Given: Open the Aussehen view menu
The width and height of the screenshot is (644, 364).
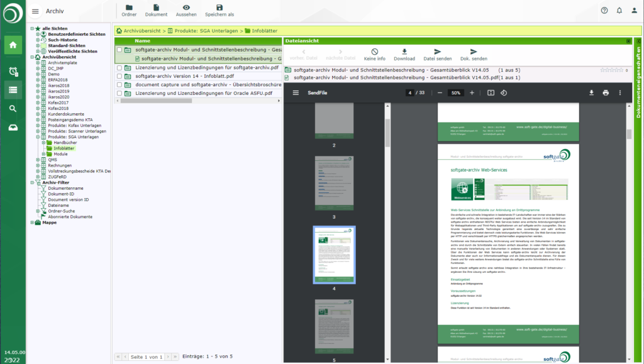Looking at the screenshot, I should pyautogui.click(x=186, y=11).
